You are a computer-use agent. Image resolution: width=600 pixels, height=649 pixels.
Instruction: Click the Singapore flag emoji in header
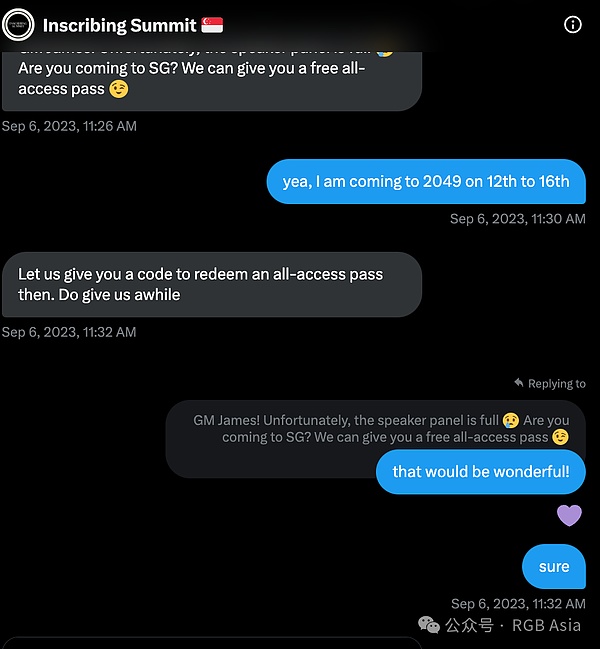click(x=212, y=25)
